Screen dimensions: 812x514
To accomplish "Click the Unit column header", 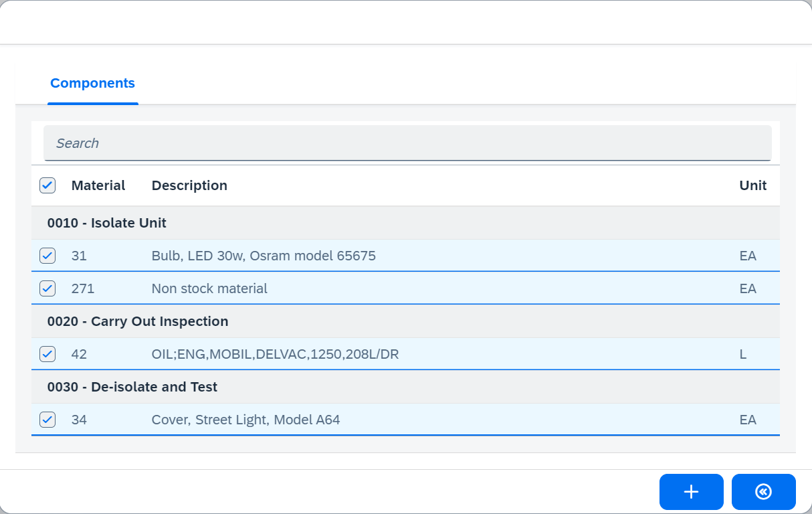I will (x=753, y=185).
